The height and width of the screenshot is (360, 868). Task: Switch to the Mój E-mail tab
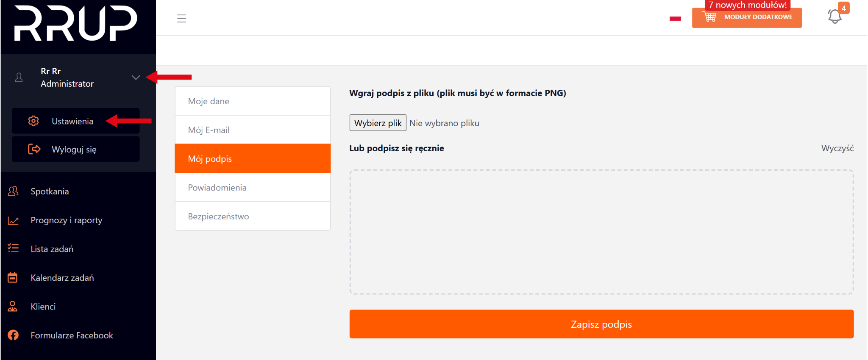(253, 130)
